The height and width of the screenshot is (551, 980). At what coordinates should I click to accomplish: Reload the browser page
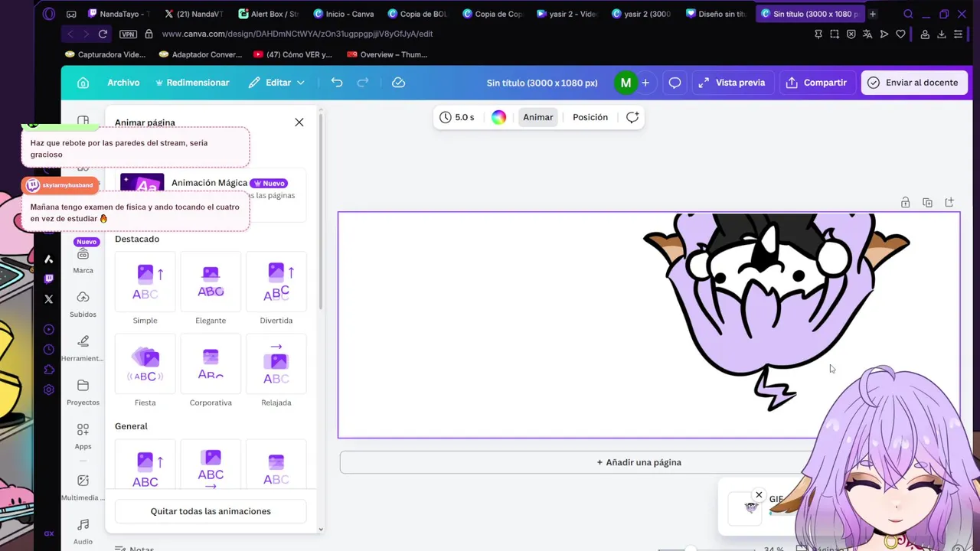103,34
